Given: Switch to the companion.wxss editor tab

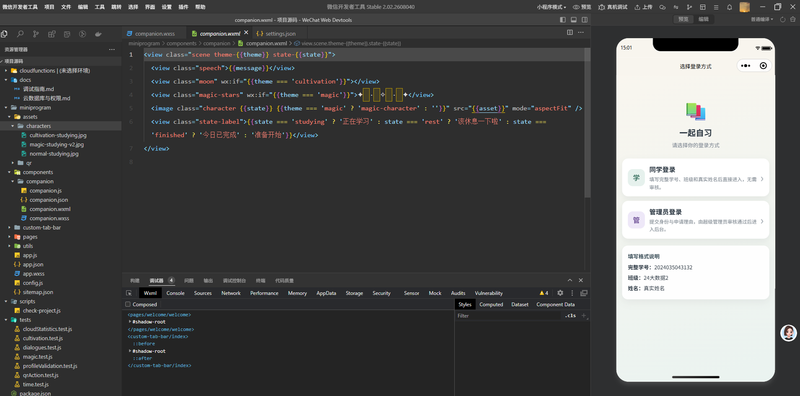Looking at the screenshot, I should [155, 34].
